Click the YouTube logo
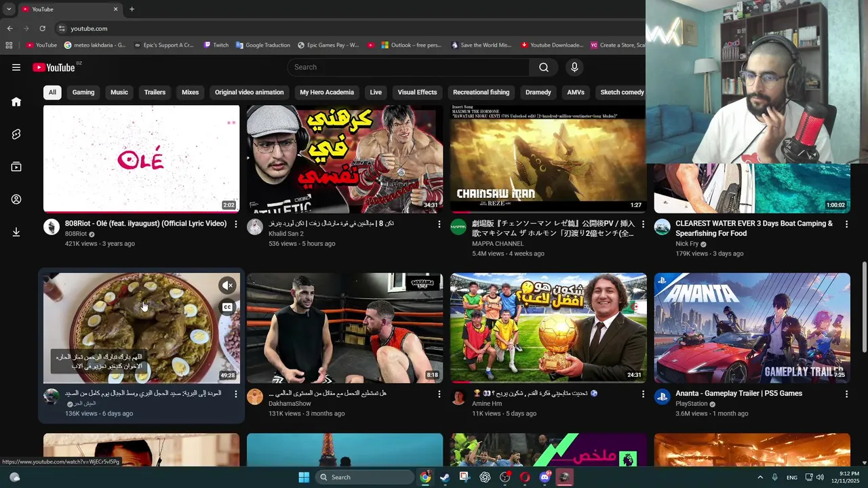The image size is (868, 488). point(54,67)
